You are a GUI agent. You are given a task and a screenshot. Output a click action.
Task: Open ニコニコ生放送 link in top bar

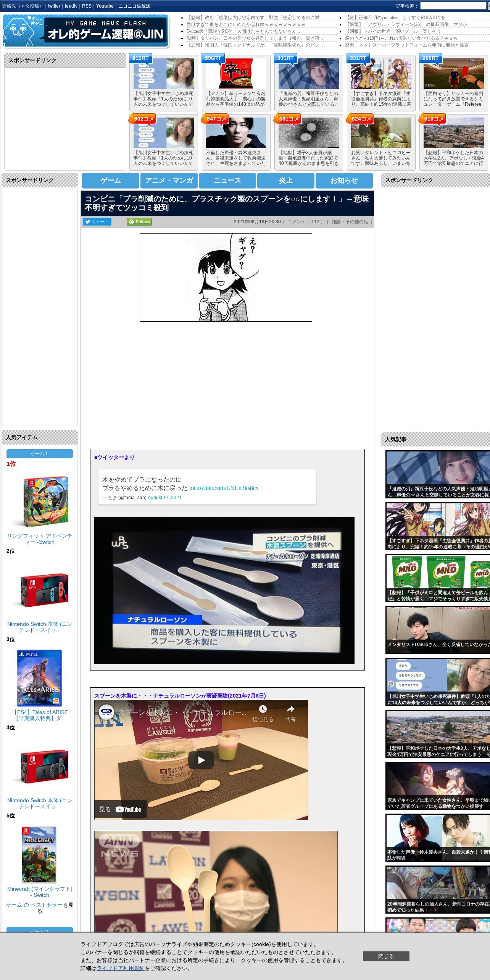point(134,6)
